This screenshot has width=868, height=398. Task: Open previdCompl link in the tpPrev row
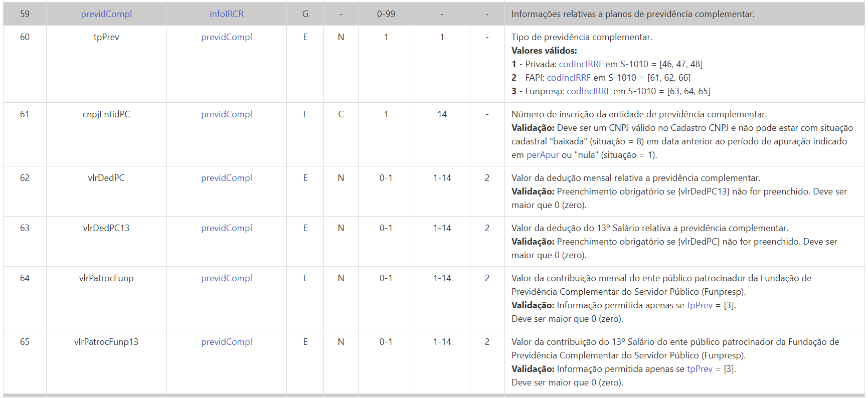point(227,37)
